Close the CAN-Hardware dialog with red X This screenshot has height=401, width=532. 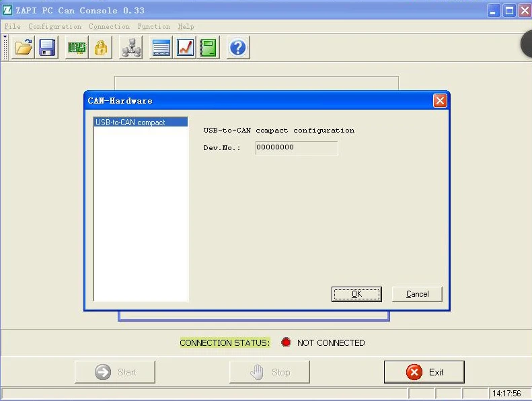click(x=440, y=101)
